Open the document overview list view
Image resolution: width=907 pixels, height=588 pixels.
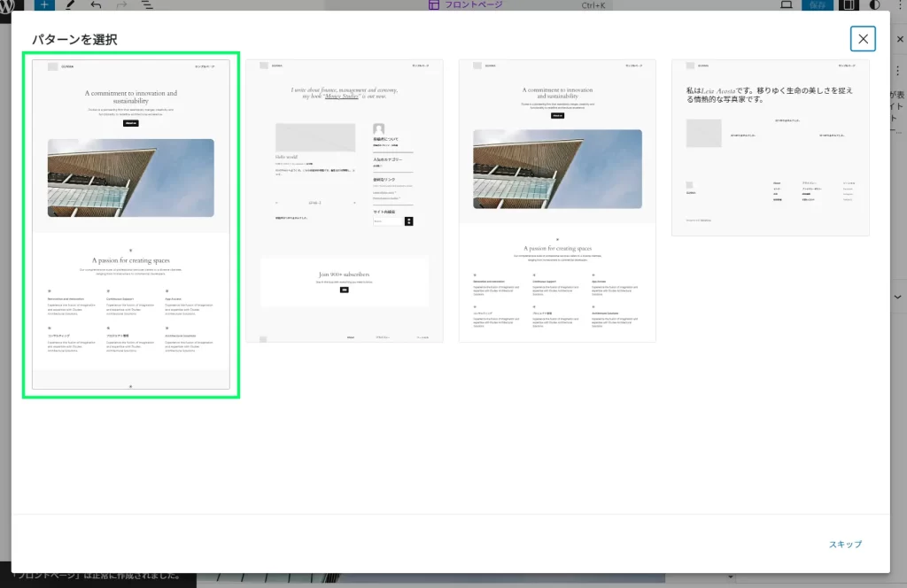coord(146,4)
